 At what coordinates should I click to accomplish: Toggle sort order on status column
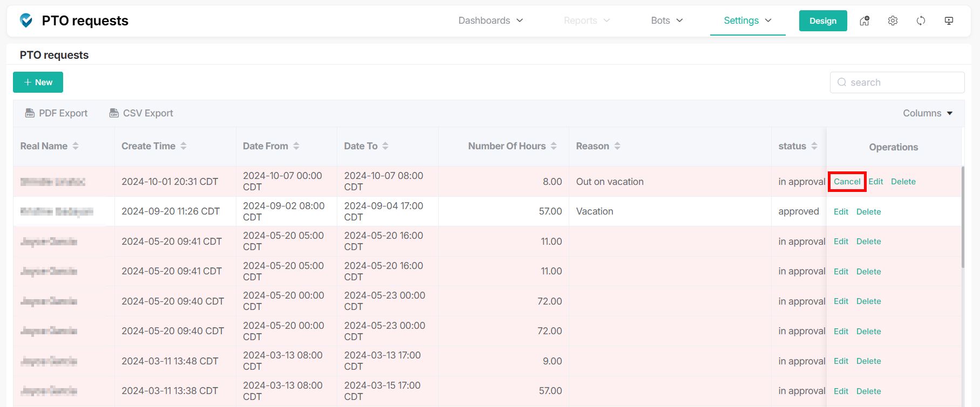point(814,146)
